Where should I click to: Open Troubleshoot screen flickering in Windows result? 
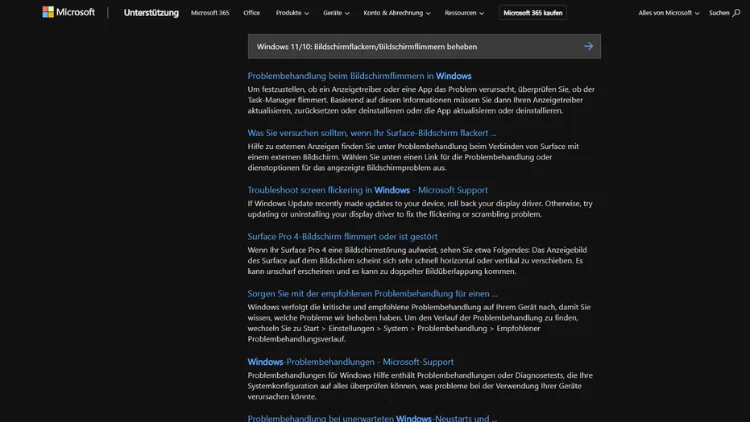(x=367, y=190)
